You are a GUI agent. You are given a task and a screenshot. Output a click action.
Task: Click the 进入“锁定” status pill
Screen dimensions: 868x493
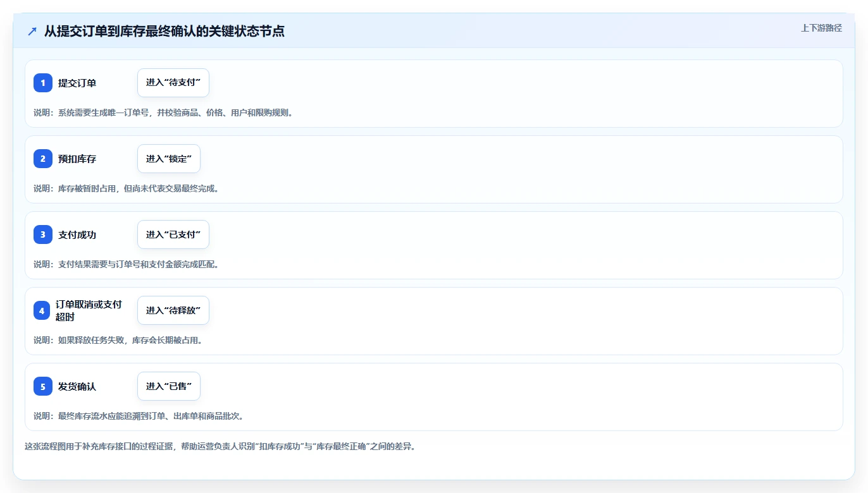click(169, 159)
